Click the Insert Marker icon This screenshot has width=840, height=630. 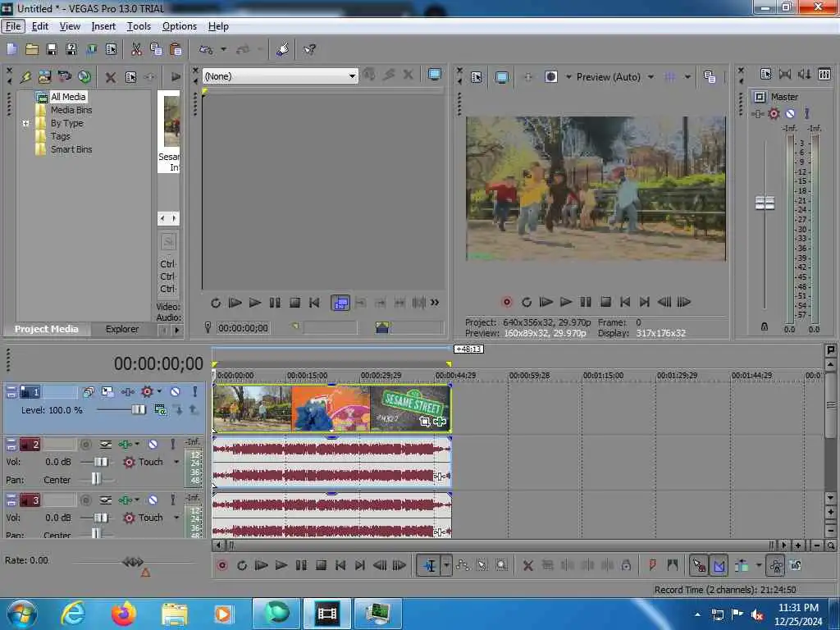click(652, 565)
